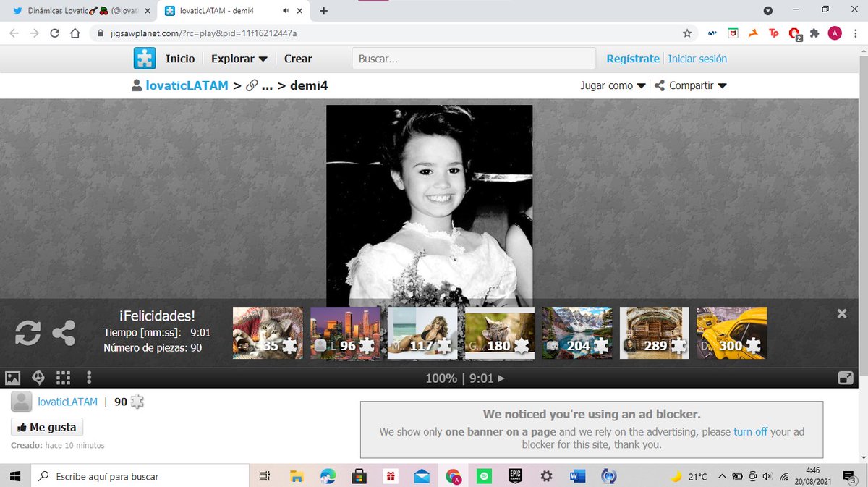Click the play arrow next to 9:01
The height and width of the screenshot is (487, 868).
pyautogui.click(x=502, y=378)
